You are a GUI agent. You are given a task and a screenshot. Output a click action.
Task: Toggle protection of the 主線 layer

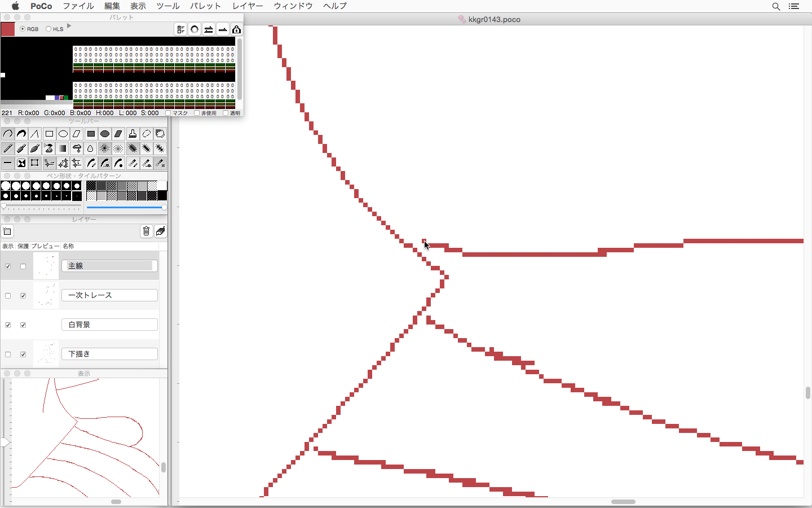pyautogui.click(x=23, y=266)
